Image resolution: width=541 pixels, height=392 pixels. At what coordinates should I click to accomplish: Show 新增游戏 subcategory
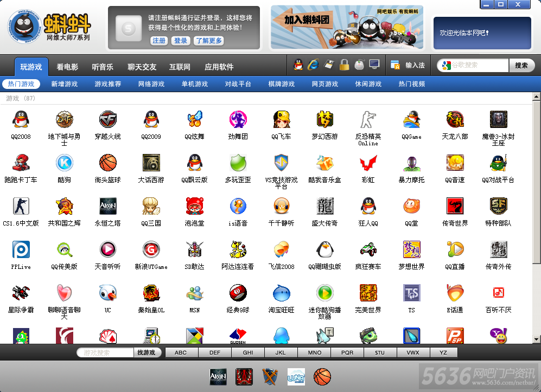[x=65, y=84]
